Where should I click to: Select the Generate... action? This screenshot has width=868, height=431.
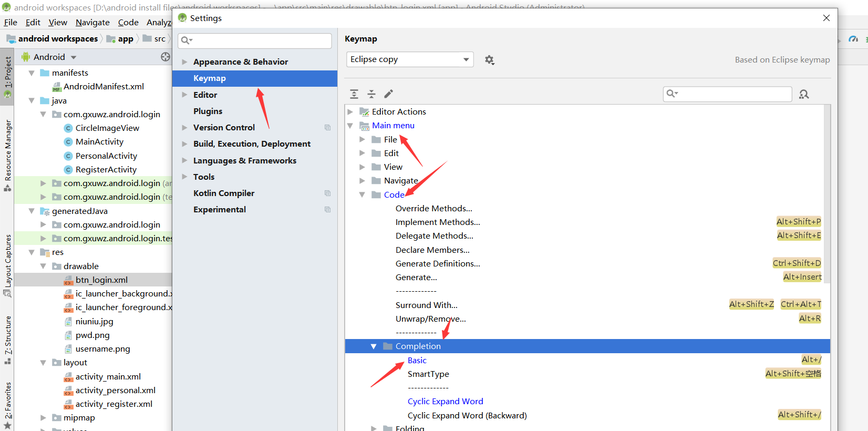coord(416,278)
